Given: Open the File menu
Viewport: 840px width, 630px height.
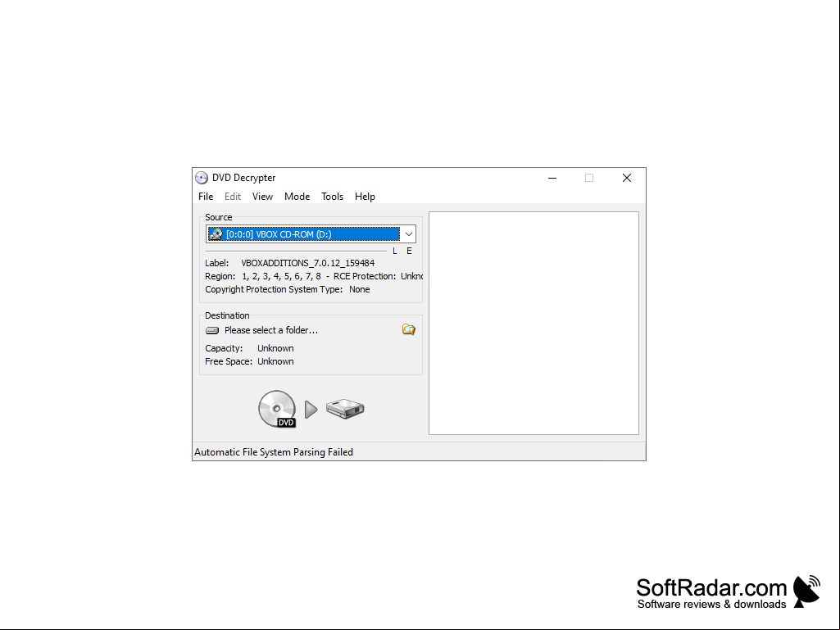Looking at the screenshot, I should click(206, 197).
